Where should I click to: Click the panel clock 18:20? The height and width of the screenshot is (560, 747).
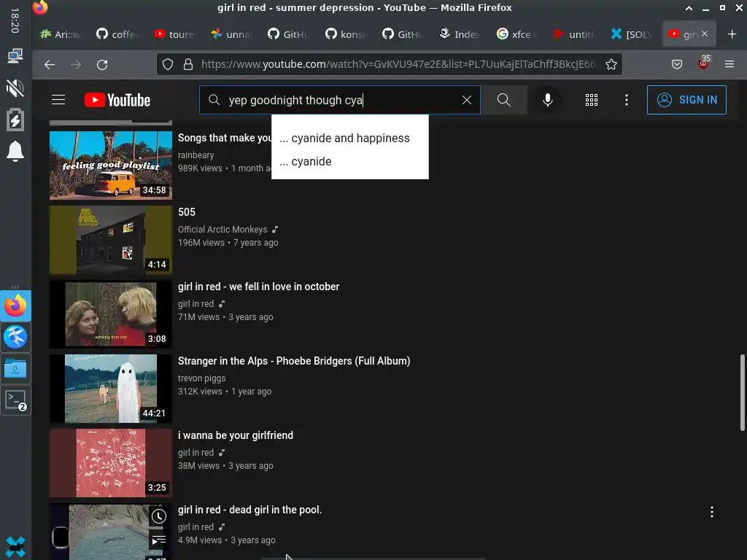tap(15, 20)
